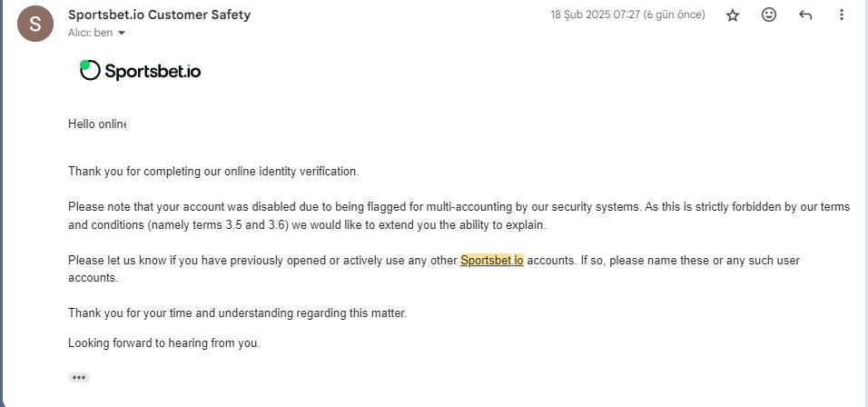Expand recipient details arrow next to ben
The height and width of the screenshot is (407, 868).
pos(122,34)
